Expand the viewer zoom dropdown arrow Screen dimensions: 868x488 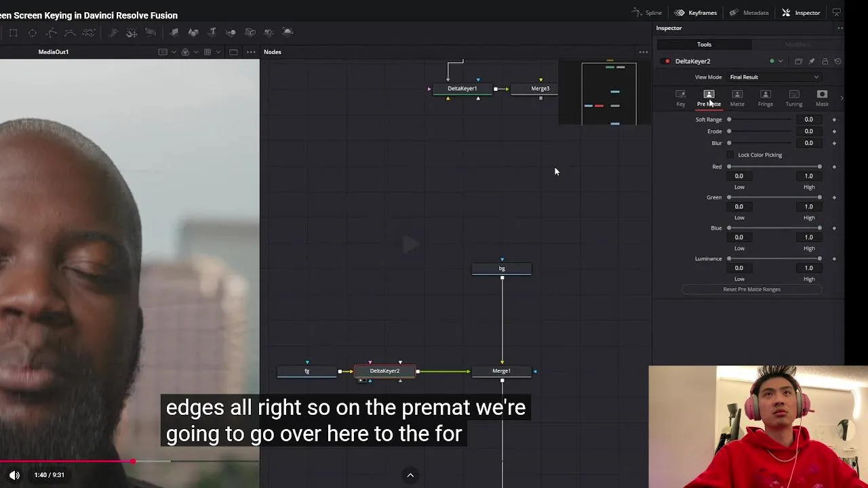[x=174, y=52]
